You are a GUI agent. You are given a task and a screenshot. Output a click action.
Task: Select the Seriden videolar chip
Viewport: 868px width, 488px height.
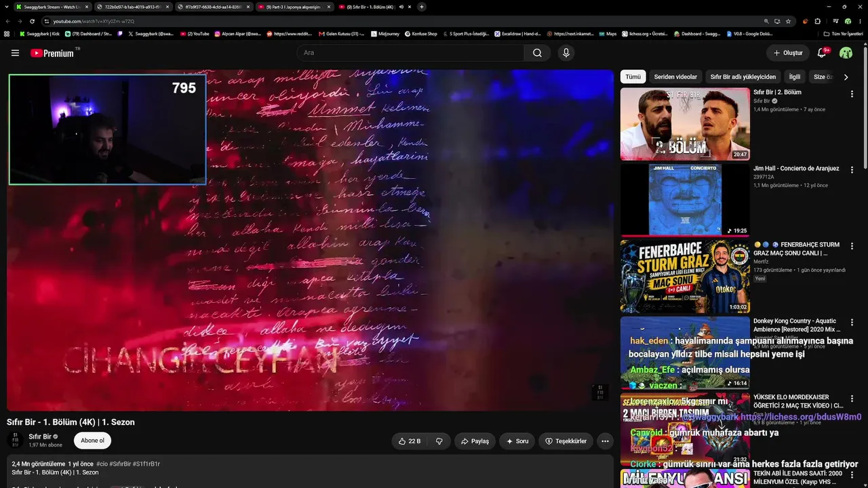click(675, 77)
